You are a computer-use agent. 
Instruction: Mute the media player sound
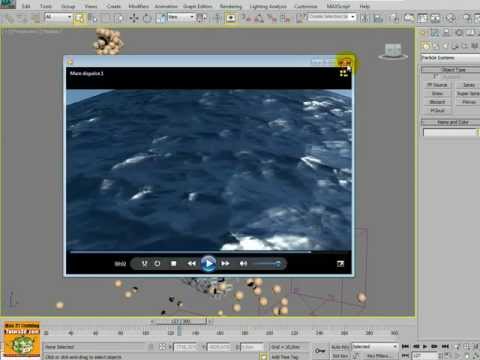click(x=243, y=264)
